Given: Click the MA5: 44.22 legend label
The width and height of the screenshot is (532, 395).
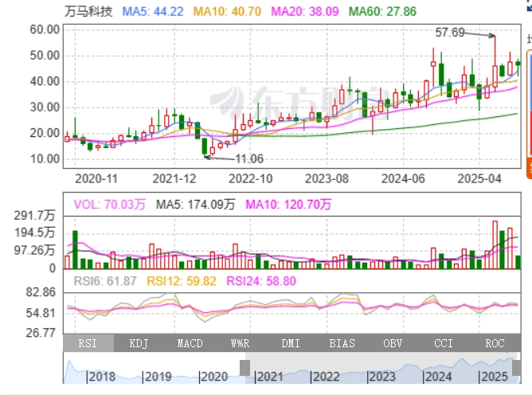Looking at the screenshot, I should [153, 11].
